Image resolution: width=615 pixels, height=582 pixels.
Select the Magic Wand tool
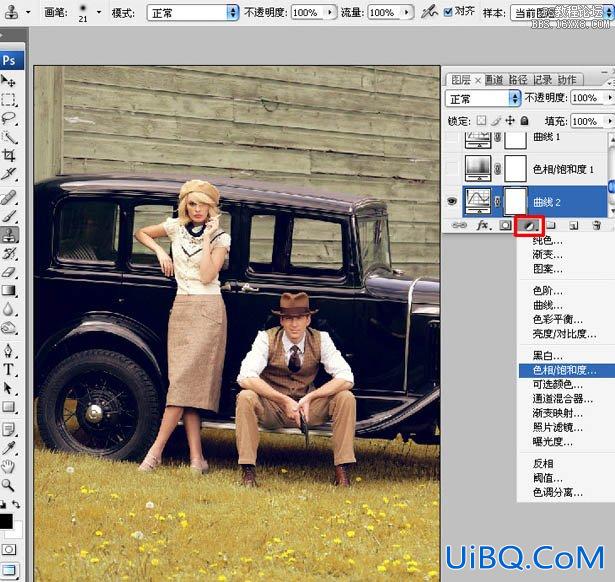(x=8, y=137)
